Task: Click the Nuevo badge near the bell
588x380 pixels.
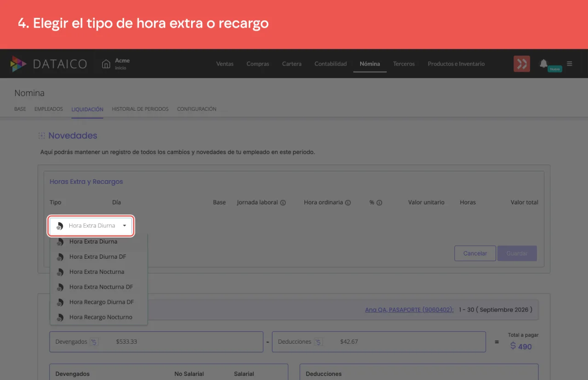Action: (555, 69)
